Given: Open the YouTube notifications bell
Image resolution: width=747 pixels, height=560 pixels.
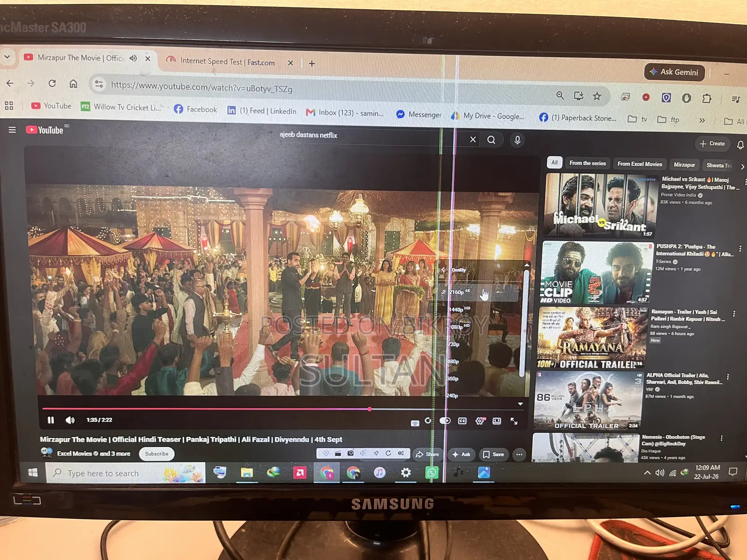Looking at the screenshot, I should pos(740,145).
